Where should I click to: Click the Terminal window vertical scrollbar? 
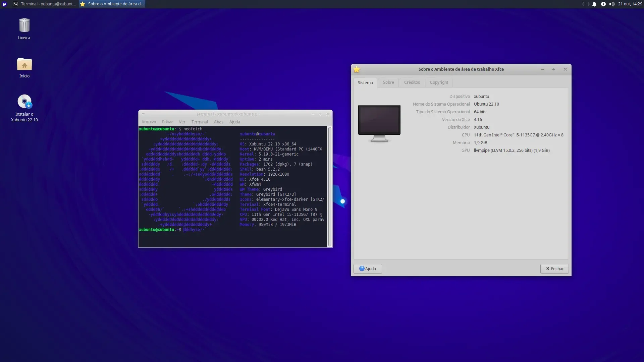pos(330,187)
